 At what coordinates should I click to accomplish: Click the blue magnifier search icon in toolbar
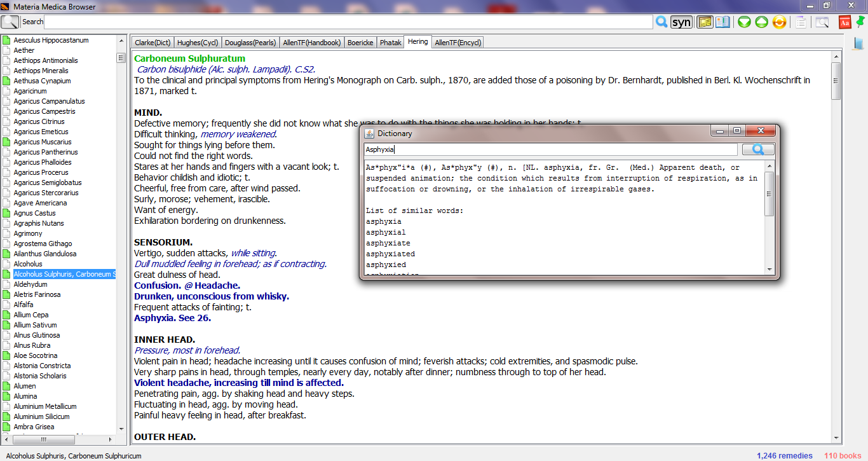coord(661,22)
